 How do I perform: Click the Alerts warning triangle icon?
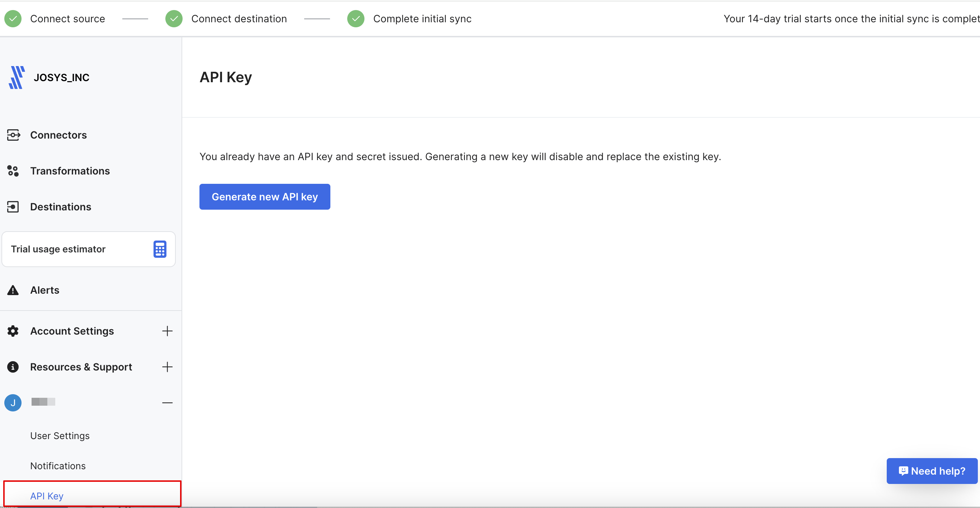[x=13, y=290]
